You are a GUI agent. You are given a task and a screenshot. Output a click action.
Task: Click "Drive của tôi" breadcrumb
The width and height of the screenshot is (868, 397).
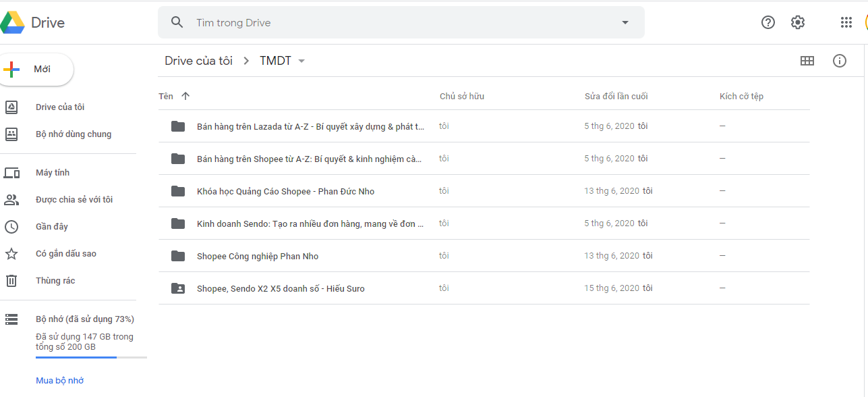coord(198,61)
